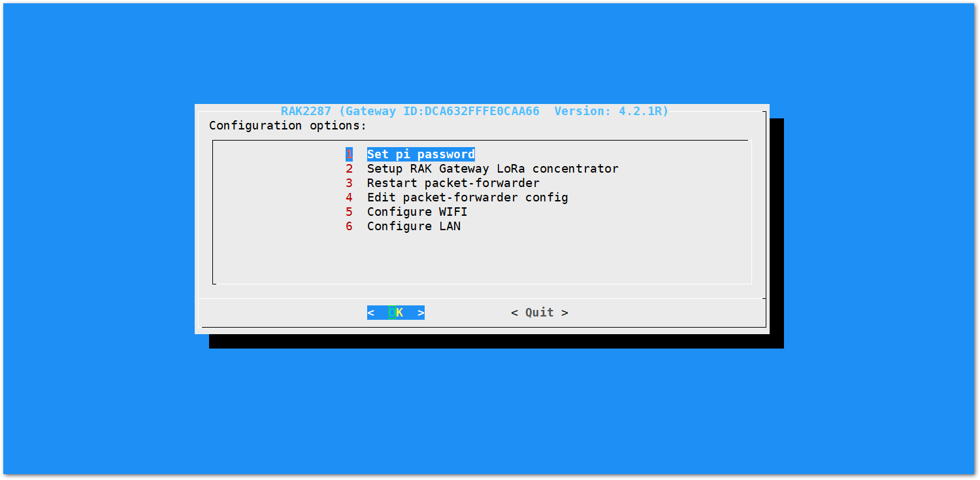Confirm with the OK button
The height and width of the screenshot is (480, 980).
pyautogui.click(x=396, y=313)
